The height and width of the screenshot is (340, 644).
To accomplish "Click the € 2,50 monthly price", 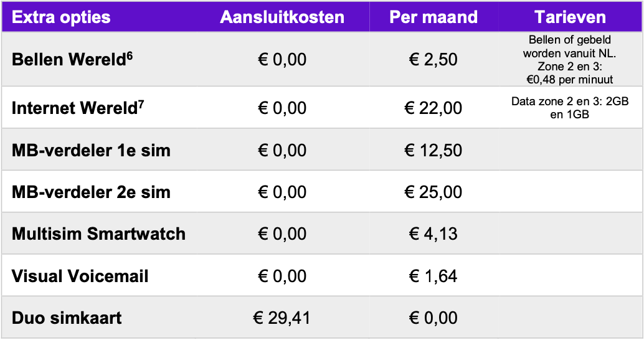I will click(x=433, y=60).
